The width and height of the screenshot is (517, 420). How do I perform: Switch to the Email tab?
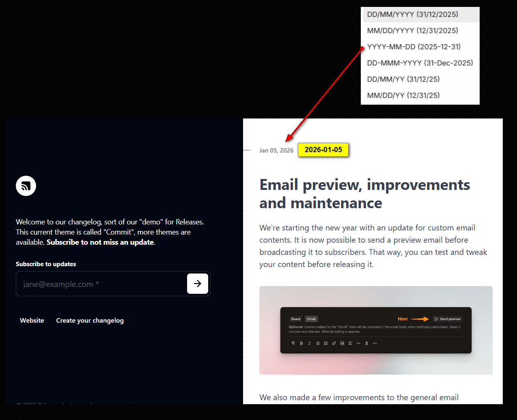pyautogui.click(x=311, y=319)
